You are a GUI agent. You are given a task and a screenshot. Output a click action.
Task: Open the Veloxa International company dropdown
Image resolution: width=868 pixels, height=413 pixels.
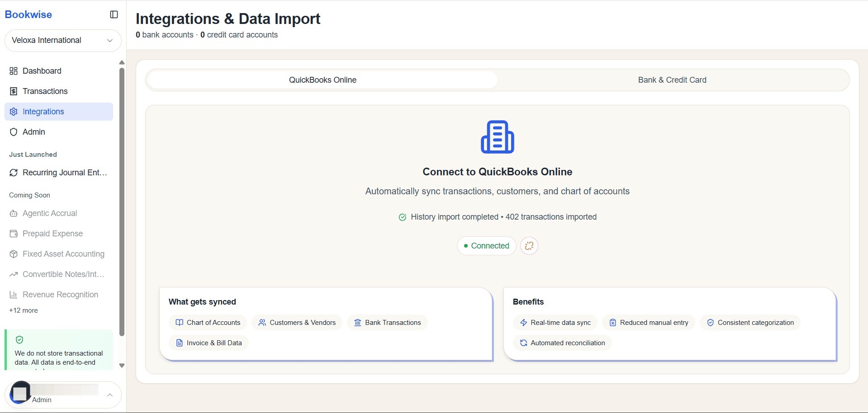[63, 40]
